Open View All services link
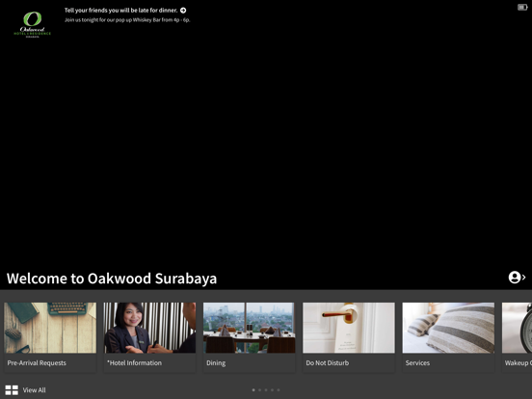The width and height of the screenshot is (532, 399). pyautogui.click(x=35, y=390)
